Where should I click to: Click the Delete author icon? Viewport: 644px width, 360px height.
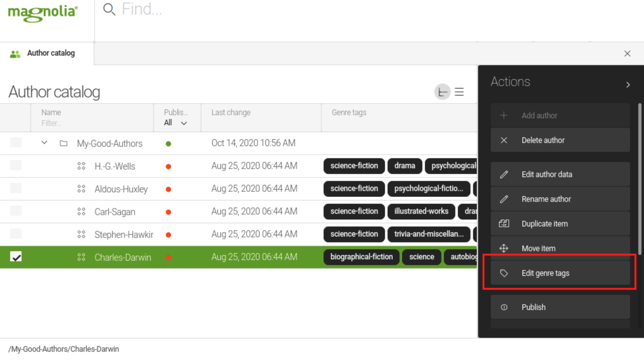[504, 140]
